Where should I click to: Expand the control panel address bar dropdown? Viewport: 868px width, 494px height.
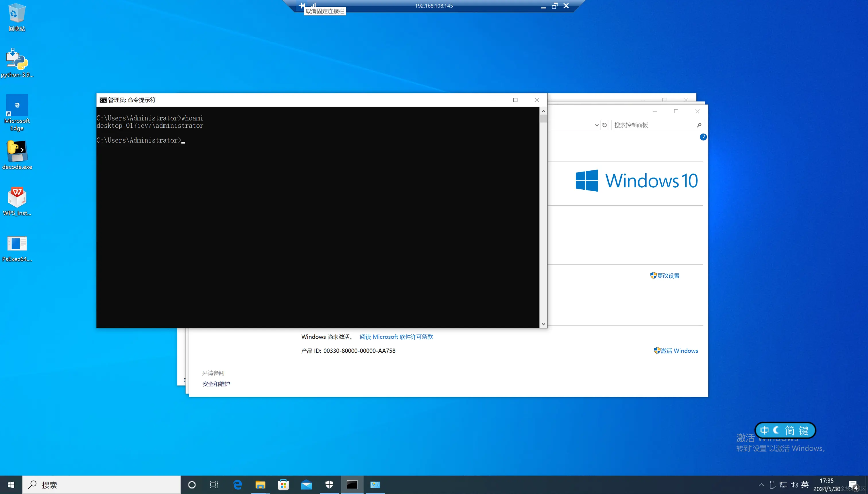596,125
